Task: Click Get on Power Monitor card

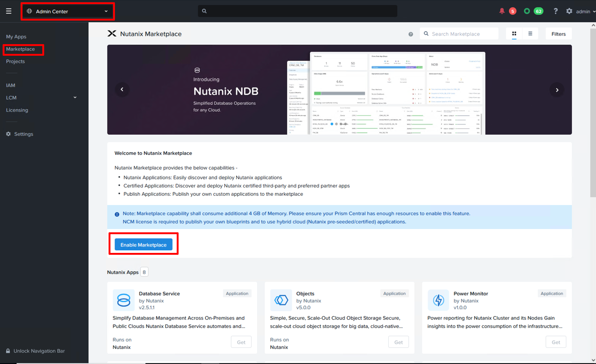Action: (556, 342)
